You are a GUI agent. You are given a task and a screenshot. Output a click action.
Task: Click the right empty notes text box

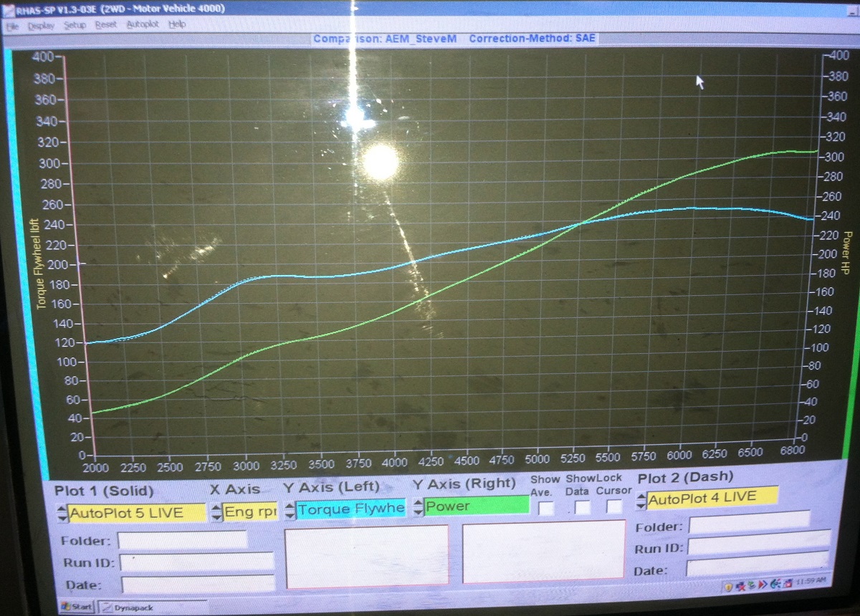543,552
